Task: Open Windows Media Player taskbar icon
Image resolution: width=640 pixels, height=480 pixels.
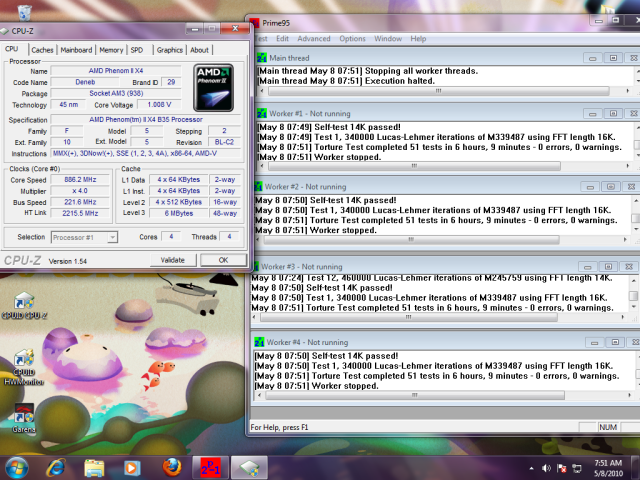Action: [x=132, y=467]
